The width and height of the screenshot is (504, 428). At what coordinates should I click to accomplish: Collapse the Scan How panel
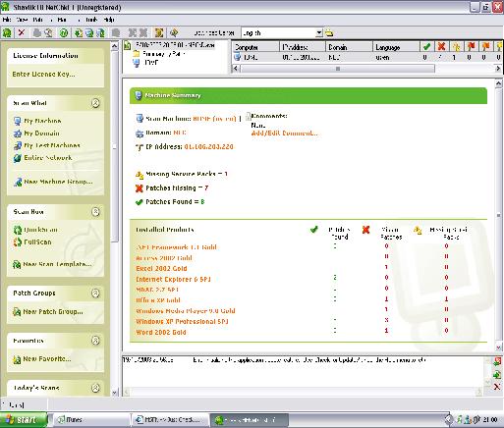(95, 212)
